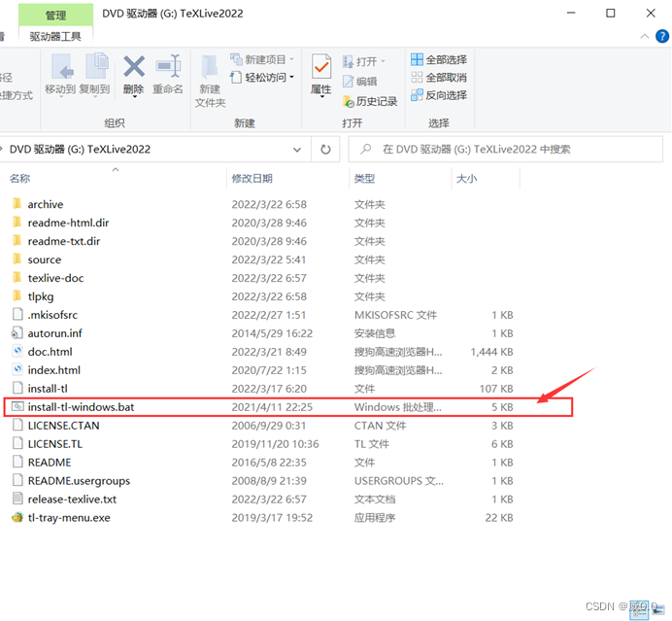672x621 pixels.
Task: Open Easy access (轻松访问) dropdown
Action: click(262, 77)
